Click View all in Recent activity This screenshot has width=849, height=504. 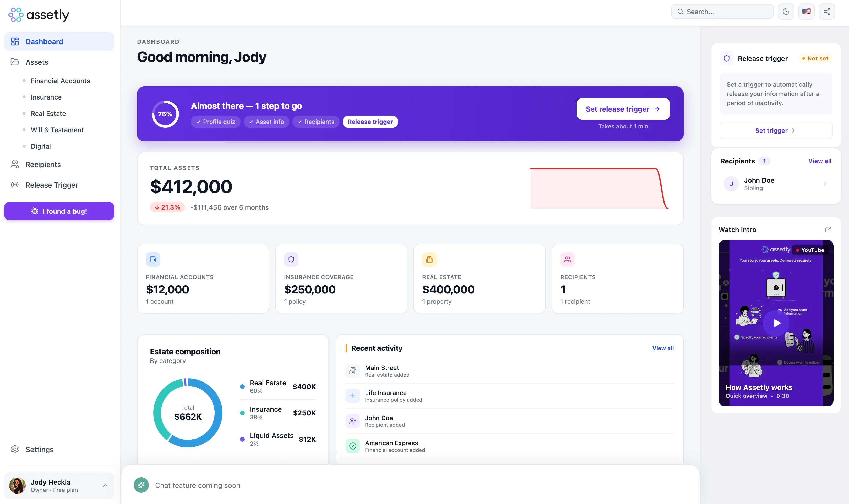coord(663,348)
